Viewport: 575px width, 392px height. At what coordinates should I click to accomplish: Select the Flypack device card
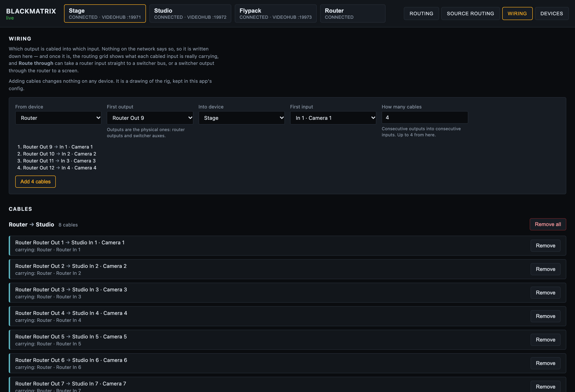click(x=275, y=13)
